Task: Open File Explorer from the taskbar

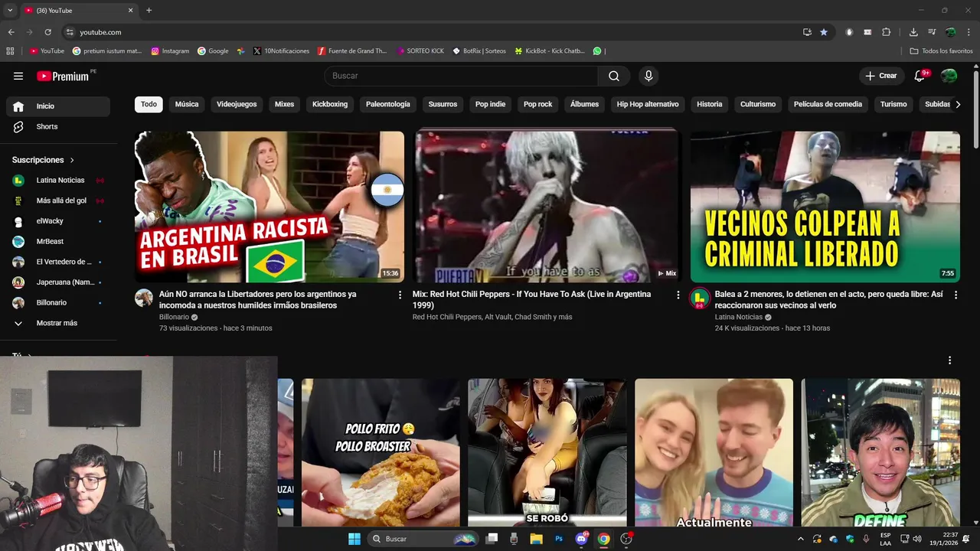Action: [x=537, y=539]
